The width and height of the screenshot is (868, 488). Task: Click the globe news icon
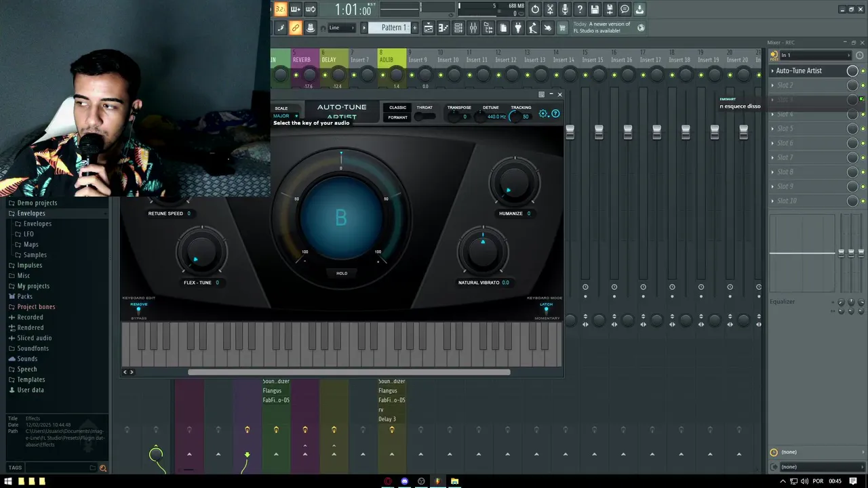tap(641, 28)
